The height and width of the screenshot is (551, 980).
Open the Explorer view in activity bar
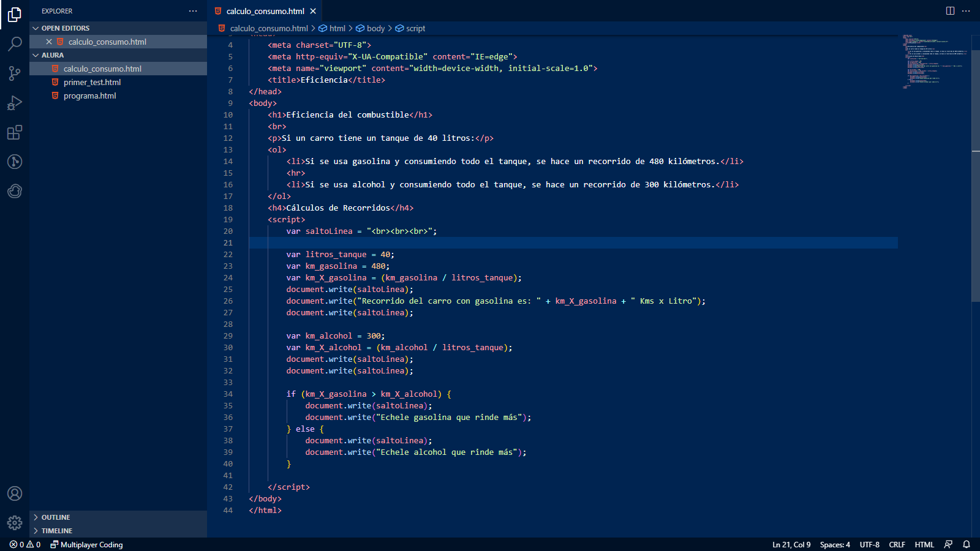tap(15, 15)
